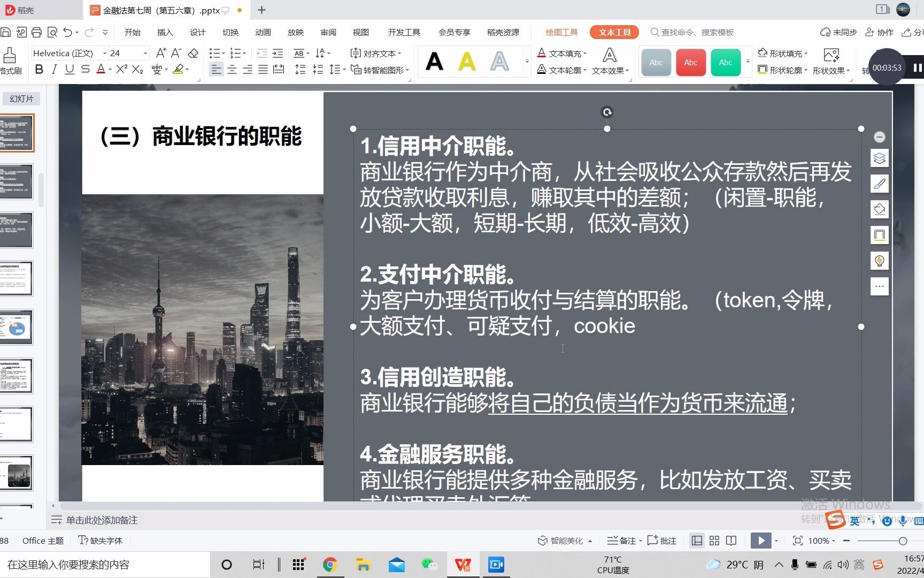Click the fit slide to window icon
924x578 pixels.
click(x=797, y=541)
